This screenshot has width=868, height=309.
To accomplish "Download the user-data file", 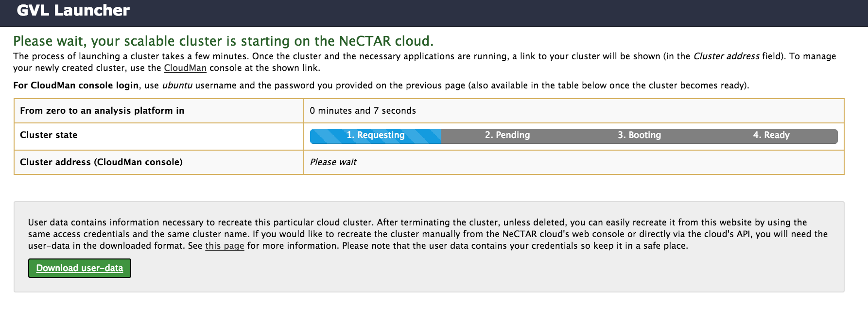I will pyautogui.click(x=80, y=268).
